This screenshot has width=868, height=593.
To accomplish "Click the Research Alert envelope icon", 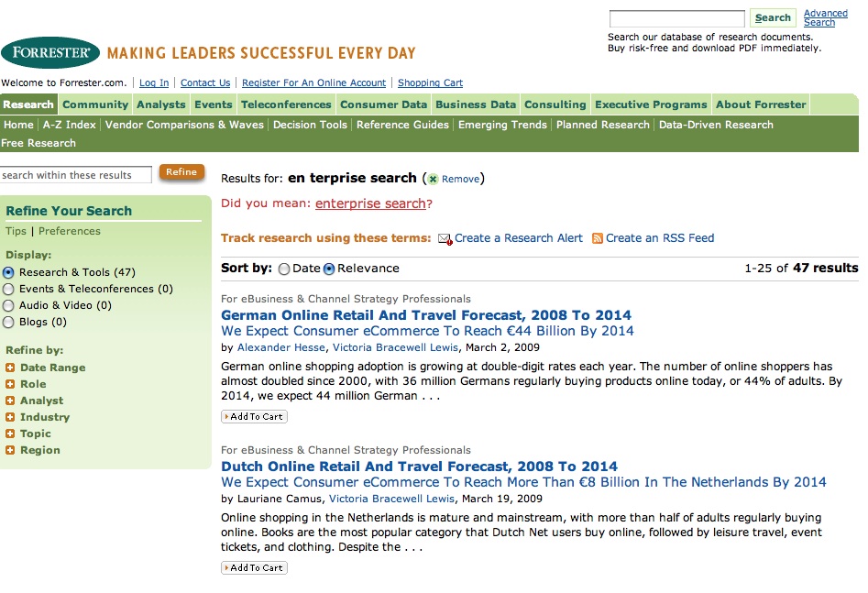I will tap(445, 238).
